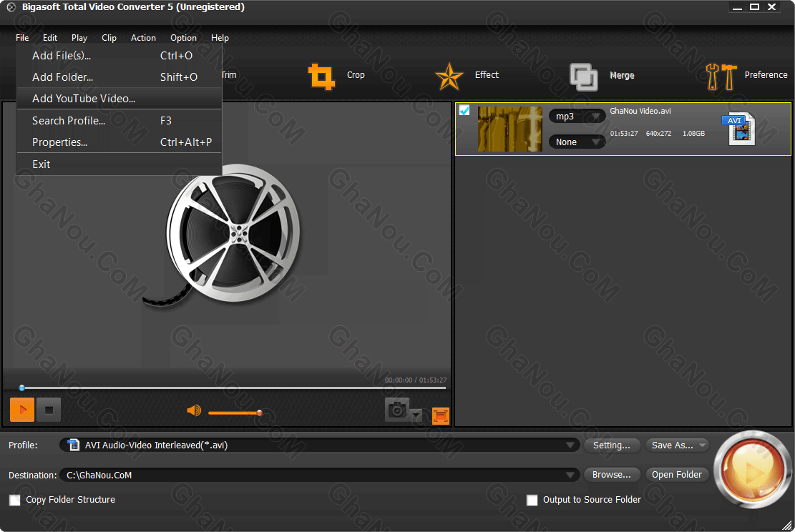Click the 1.08GB file size text
Viewport: 795px width, 532px height.
(x=693, y=134)
